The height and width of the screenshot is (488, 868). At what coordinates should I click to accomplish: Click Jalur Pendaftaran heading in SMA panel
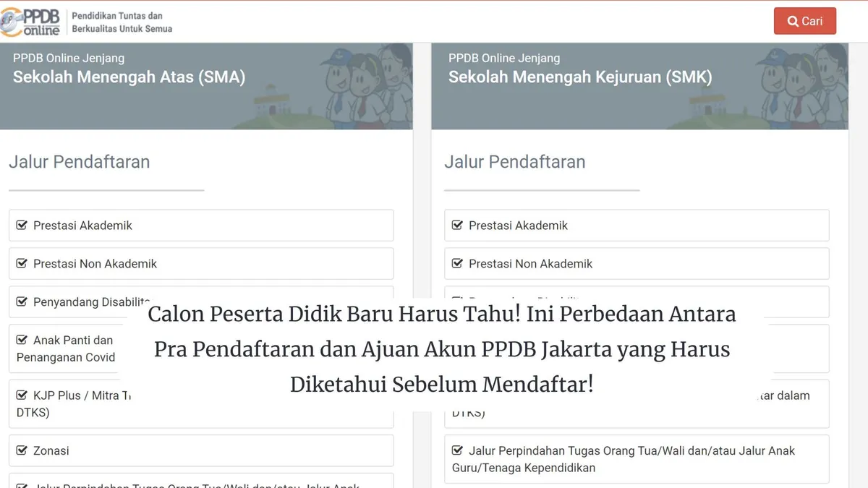(x=80, y=162)
